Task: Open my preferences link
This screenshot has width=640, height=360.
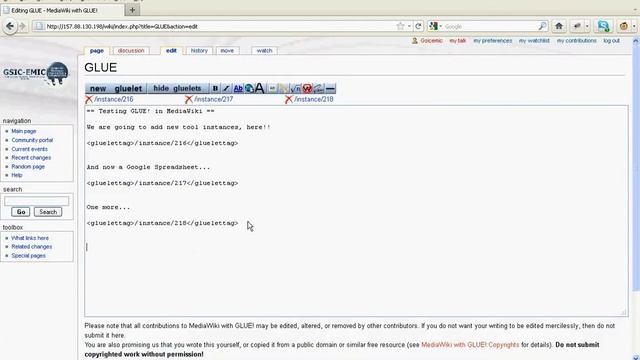Action: tap(493, 40)
